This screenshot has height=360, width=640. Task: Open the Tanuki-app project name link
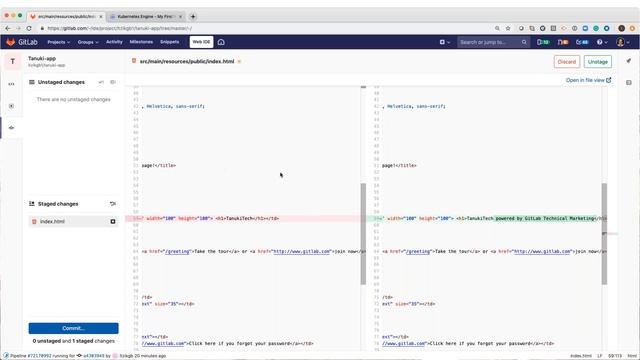(42, 58)
